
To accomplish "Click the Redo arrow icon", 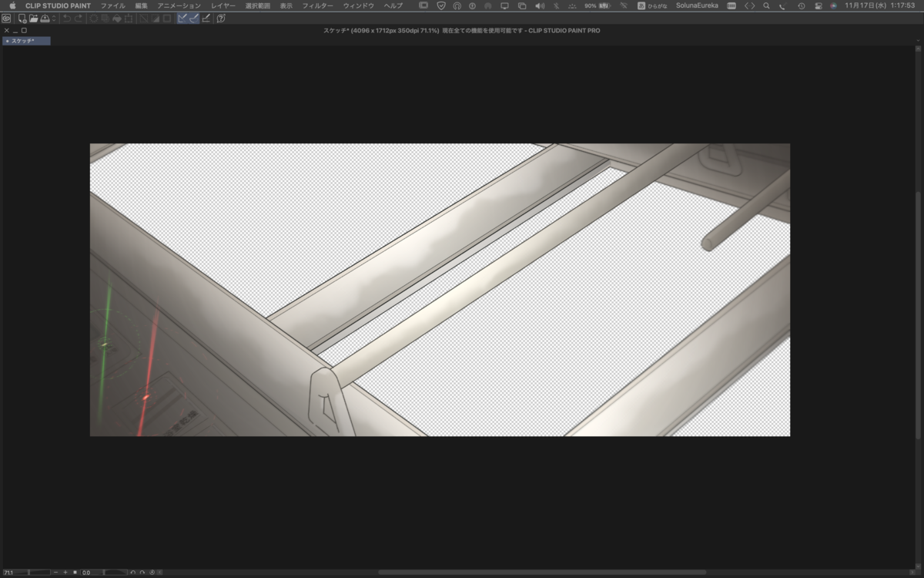I will pyautogui.click(x=79, y=18).
